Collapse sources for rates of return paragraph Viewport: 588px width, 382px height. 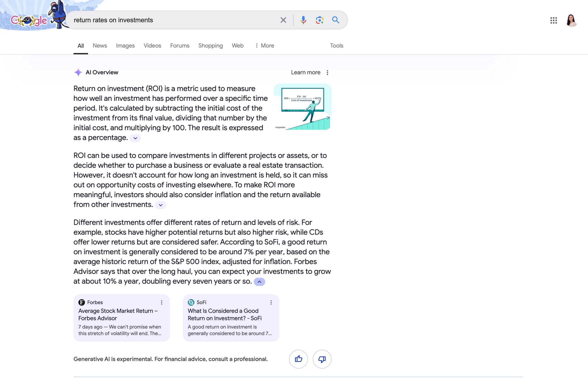pyautogui.click(x=259, y=282)
